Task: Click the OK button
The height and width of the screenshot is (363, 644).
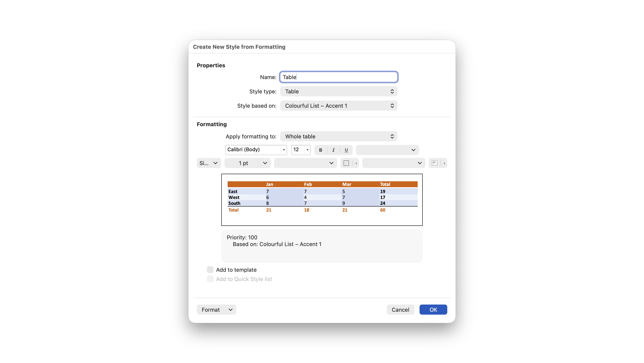Action: point(433,310)
